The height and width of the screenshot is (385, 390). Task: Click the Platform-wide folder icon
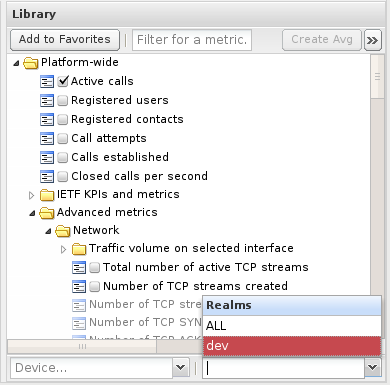[31, 63]
